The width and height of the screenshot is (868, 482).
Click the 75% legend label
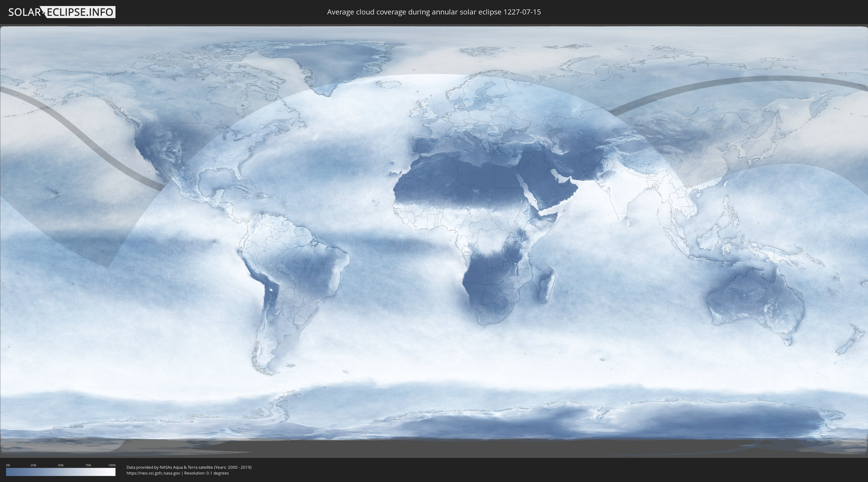tap(88, 465)
